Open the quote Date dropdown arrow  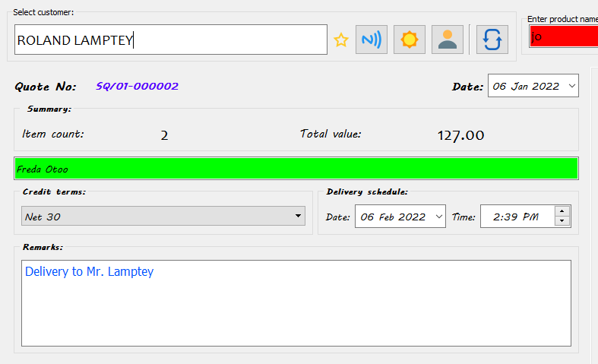pos(571,86)
